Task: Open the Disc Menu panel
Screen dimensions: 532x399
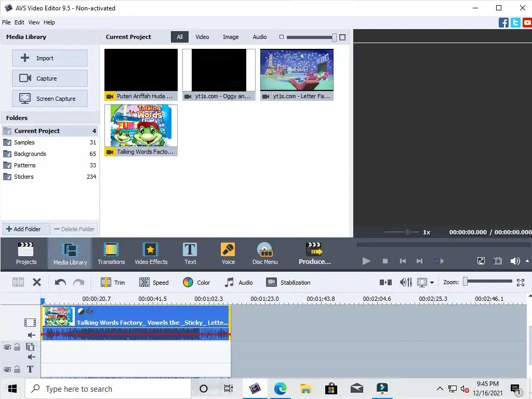Action: coord(265,254)
